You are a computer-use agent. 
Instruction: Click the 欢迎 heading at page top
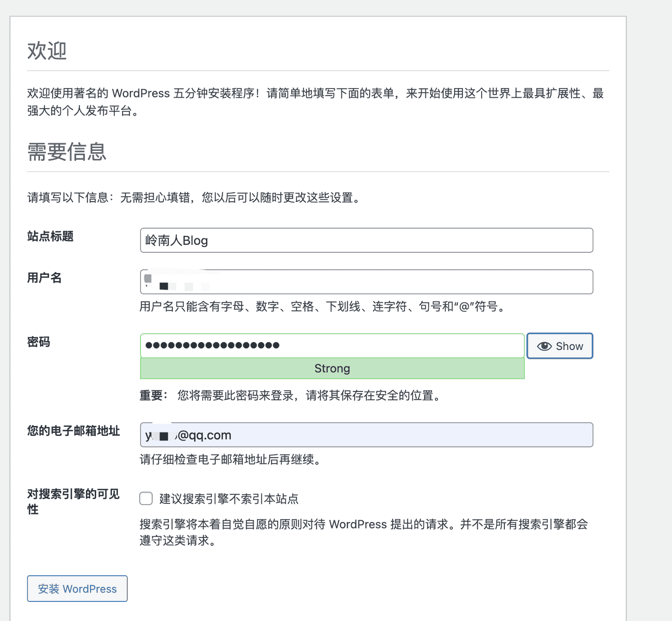47,52
